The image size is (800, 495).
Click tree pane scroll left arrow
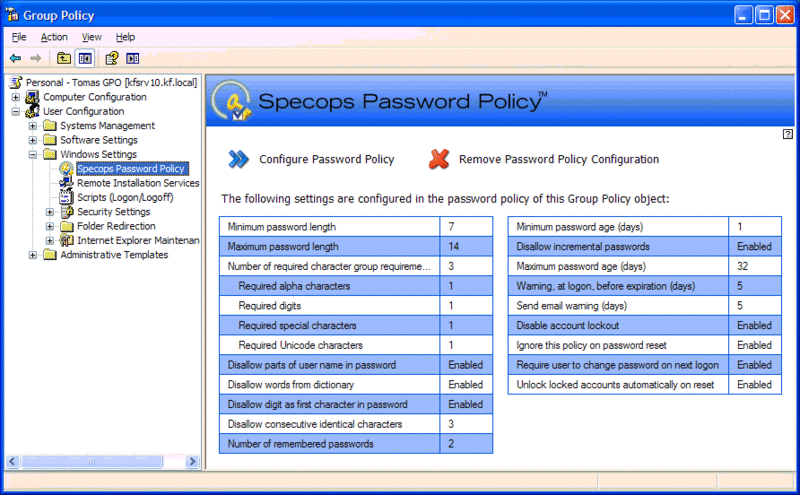[x=12, y=461]
